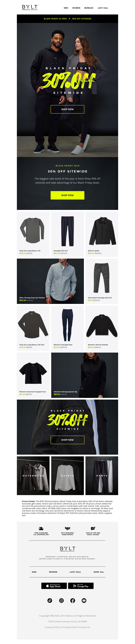Click the outlined SHOP NOW hero button
This screenshot has height=644, width=135.
point(67,109)
